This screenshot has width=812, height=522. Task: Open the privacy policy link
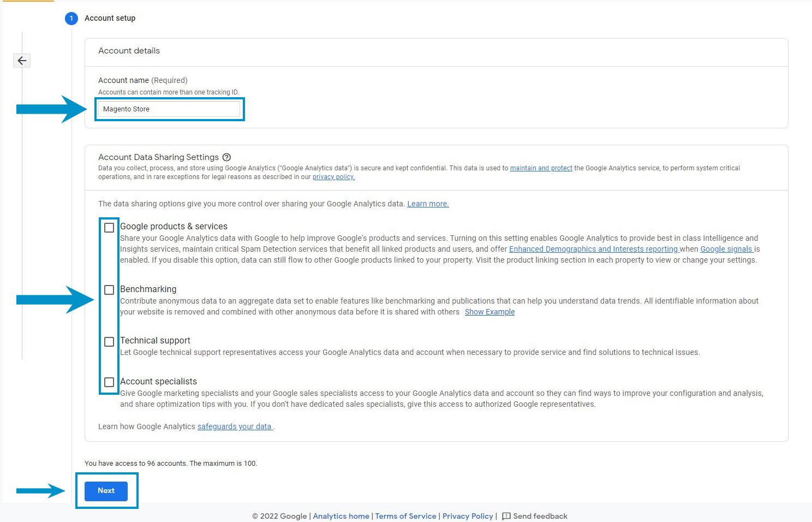pos(333,176)
